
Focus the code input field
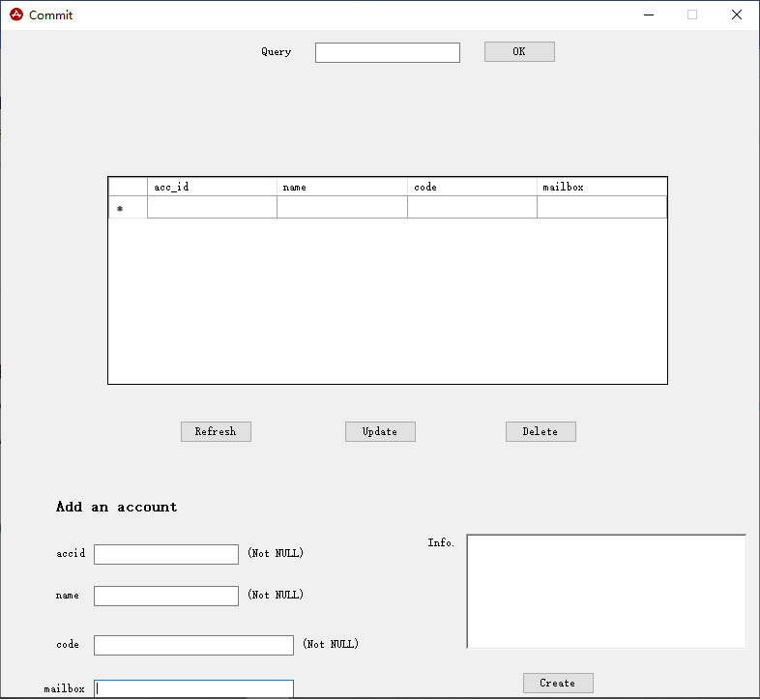click(193, 645)
